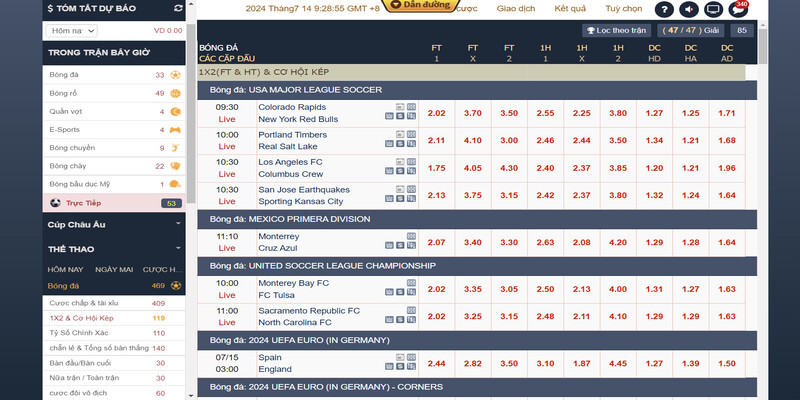
Task: Select odds 1.34 for Portland Timbers DC HD
Action: click(x=655, y=141)
